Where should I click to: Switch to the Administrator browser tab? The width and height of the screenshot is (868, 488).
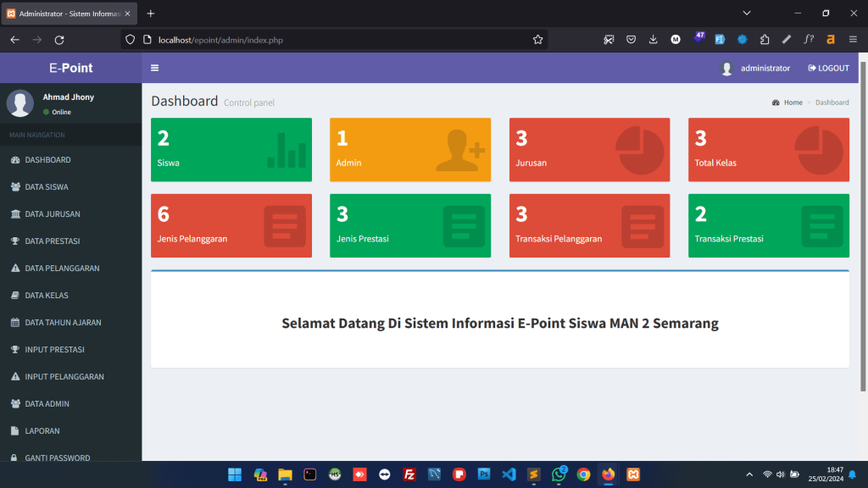[64, 13]
